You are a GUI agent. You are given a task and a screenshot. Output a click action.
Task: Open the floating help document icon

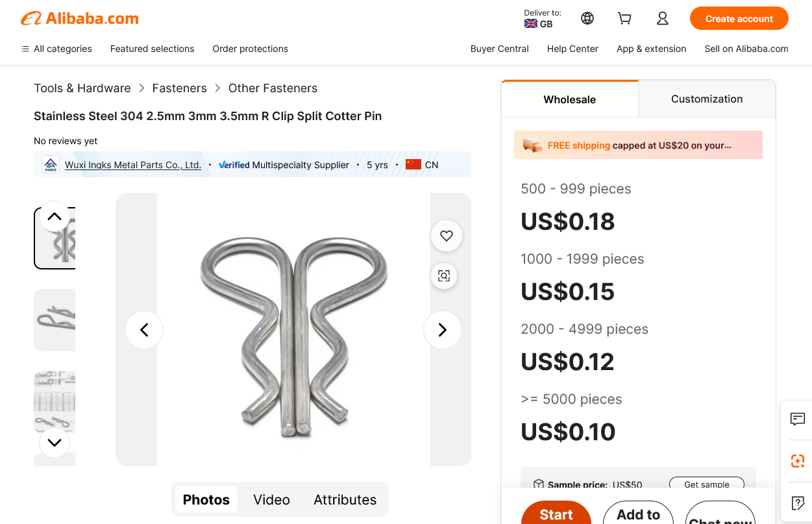pos(798,503)
